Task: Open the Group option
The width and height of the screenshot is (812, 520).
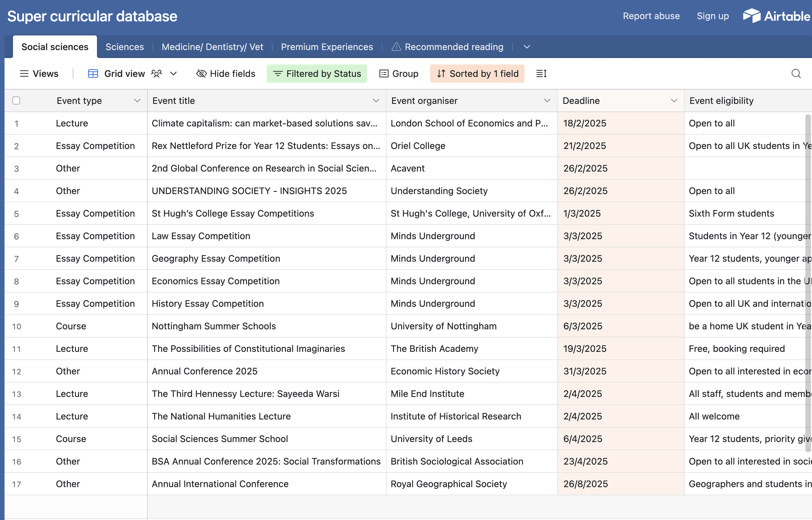Action: tap(399, 73)
